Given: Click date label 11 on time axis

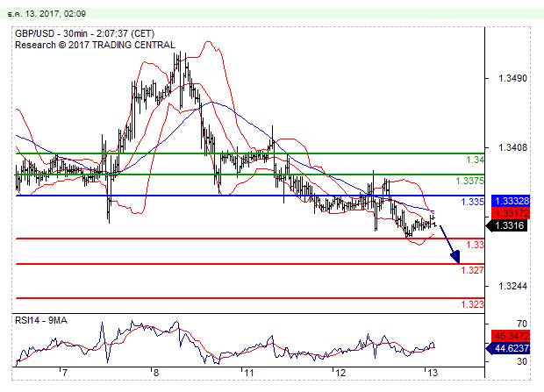Looking at the screenshot, I should pos(249,374).
